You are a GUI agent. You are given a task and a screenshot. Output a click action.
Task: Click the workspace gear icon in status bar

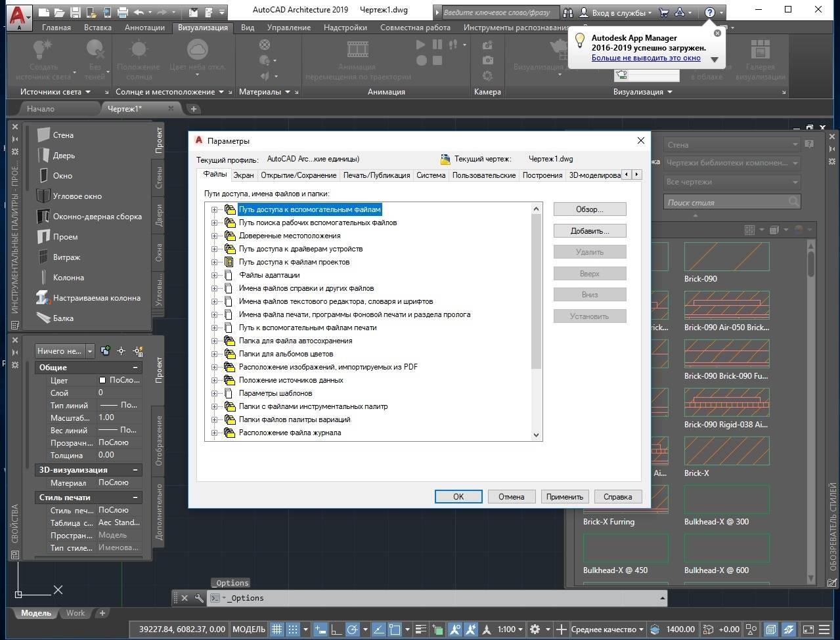coord(535,629)
